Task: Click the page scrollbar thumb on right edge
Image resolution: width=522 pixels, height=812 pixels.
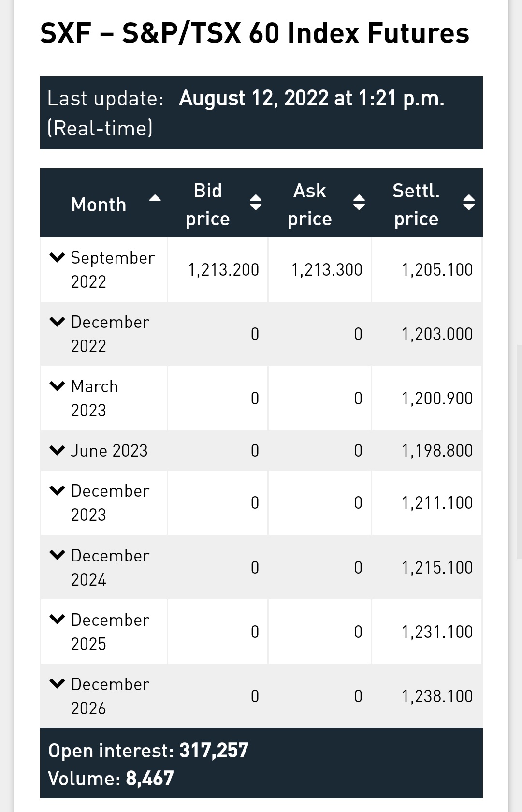Action: (519, 452)
